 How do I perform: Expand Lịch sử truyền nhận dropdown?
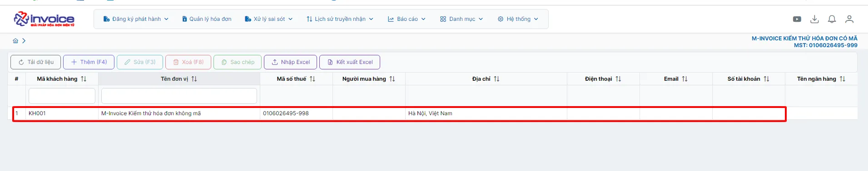tap(340, 19)
